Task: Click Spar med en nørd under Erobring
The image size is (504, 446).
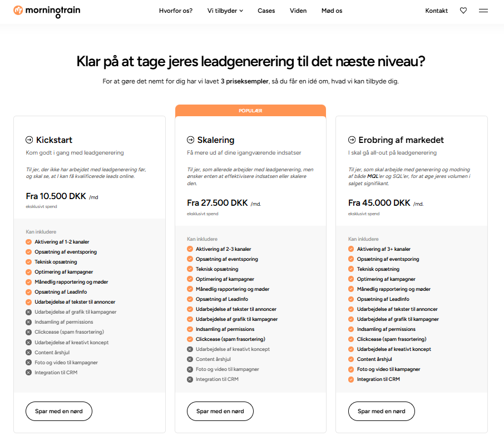Action: (x=381, y=412)
